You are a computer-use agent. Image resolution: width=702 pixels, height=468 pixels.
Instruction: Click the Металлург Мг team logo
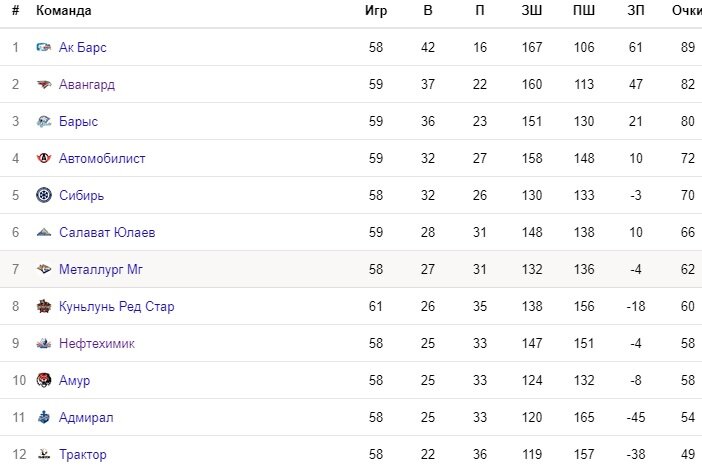click(x=43, y=269)
